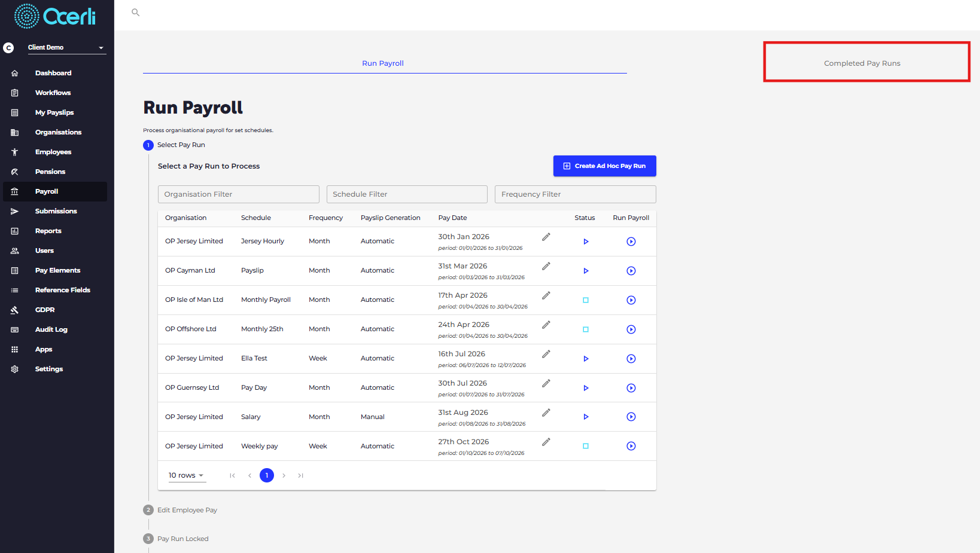Open the 10 rows dropdown
The image size is (980, 553).
point(187,475)
